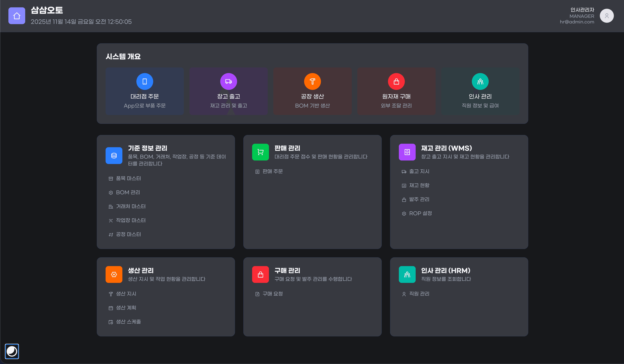This screenshot has height=364, width=624.
Task: Open ROP 설정 settings link
Action: pos(420,213)
